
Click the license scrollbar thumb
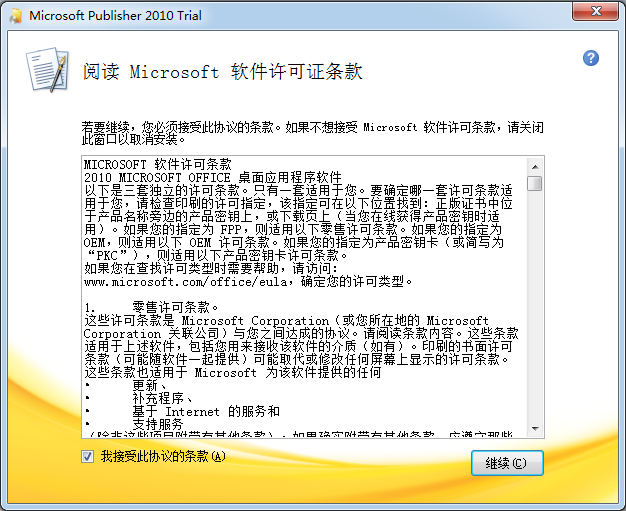tap(535, 184)
